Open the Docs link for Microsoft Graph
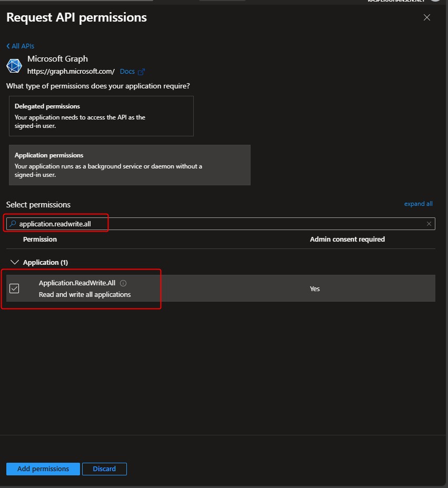This screenshot has width=448, height=488. [127, 72]
